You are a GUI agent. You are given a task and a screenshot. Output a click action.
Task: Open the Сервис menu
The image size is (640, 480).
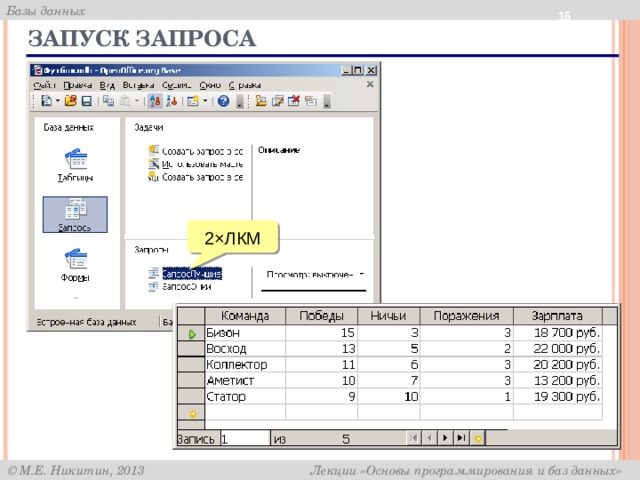pos(176,85)
